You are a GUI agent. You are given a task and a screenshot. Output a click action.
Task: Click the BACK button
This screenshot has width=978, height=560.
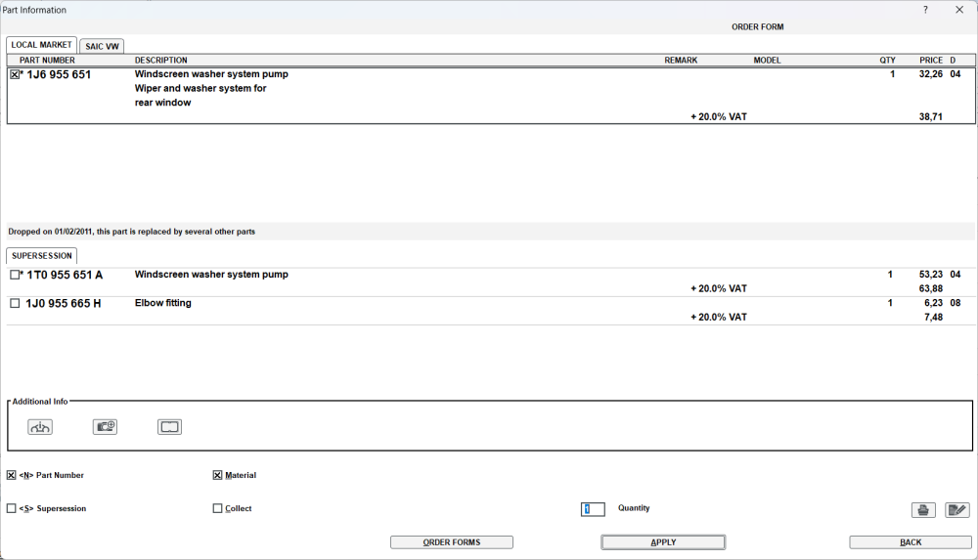(x=911, y=542)
